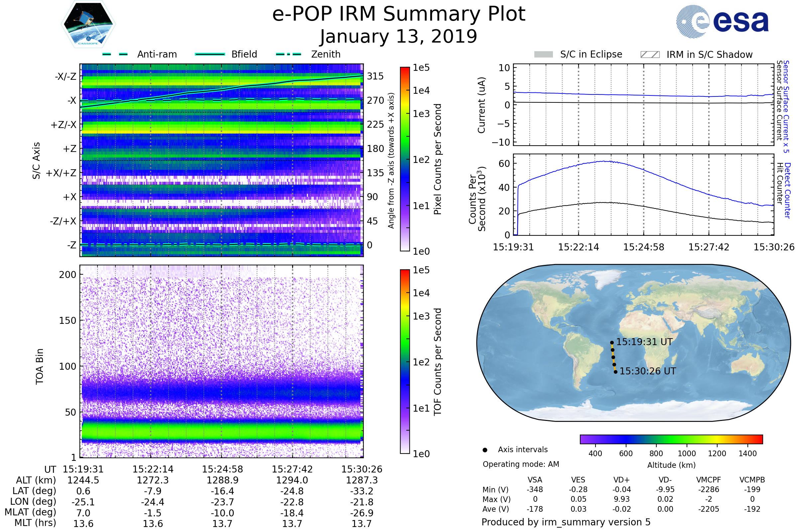Click the VMCPF column header
The width and height of the screenshot is (798, 532).
pos(709,480)
